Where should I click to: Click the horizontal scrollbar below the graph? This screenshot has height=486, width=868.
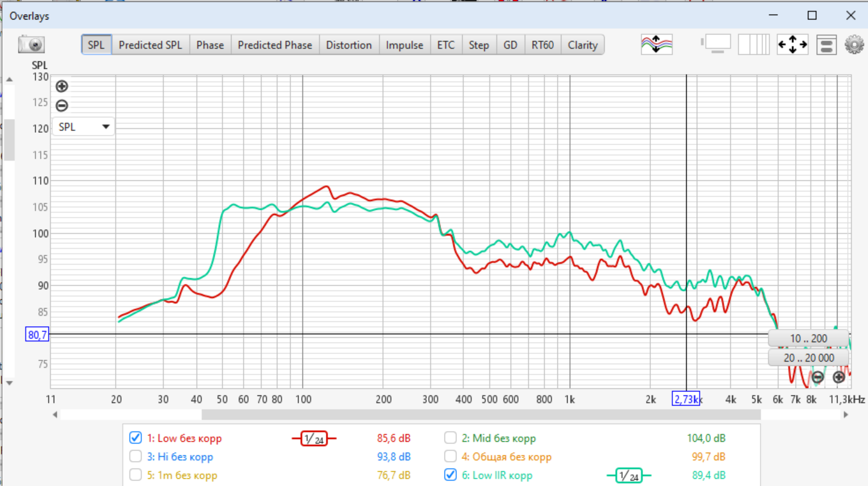click(480, 415)
